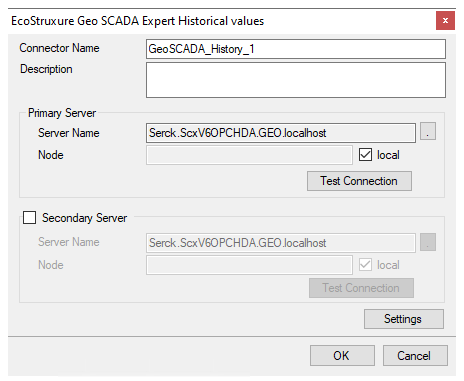Click the Secondary Server local checkbox
The width and height of the screenshot is (464, 381).
point(365,265)
